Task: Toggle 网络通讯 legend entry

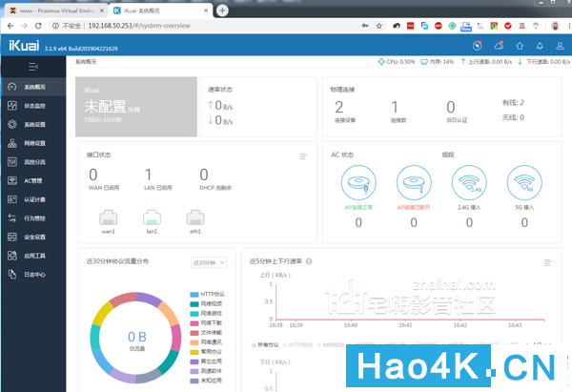Action: pos(206,342)
